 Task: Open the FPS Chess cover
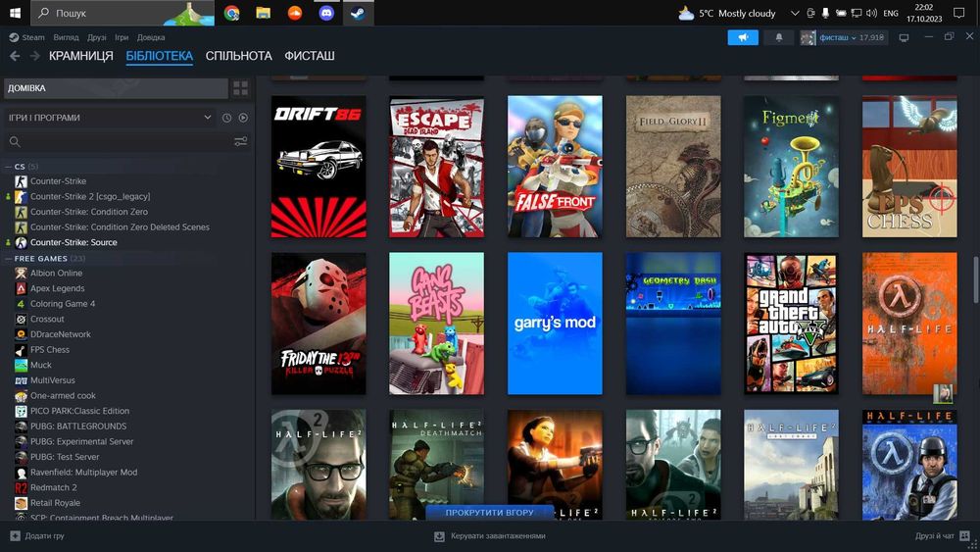click(x=909, y=167)
